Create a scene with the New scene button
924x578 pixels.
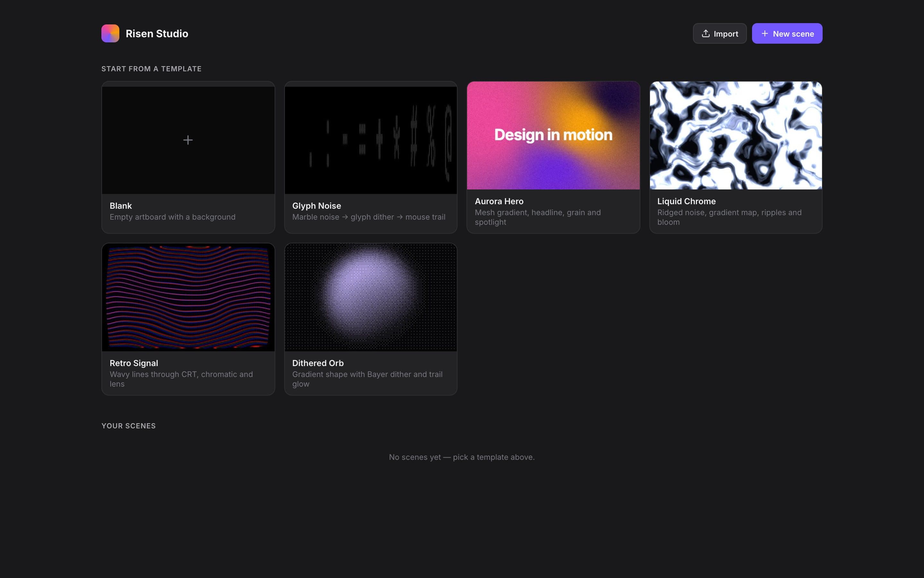787,34
